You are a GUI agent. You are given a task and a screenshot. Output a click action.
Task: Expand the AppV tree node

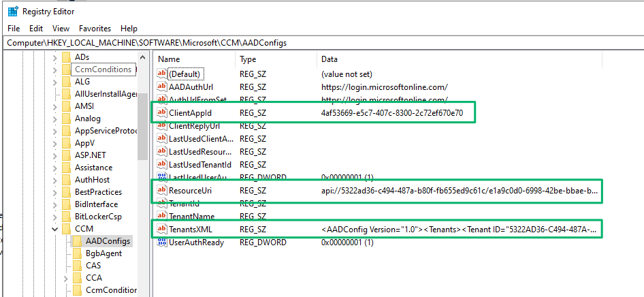pos(55,143)
